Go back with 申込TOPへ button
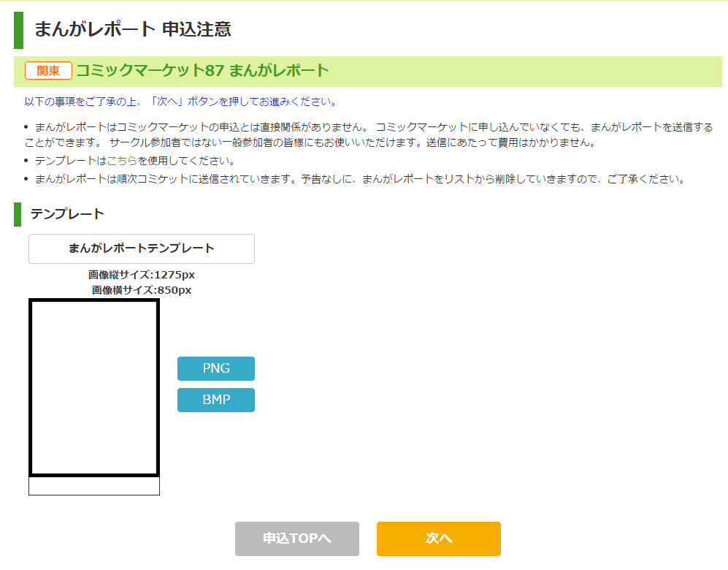The width and height of the screenshot is (728, 570). coord(297,539)
